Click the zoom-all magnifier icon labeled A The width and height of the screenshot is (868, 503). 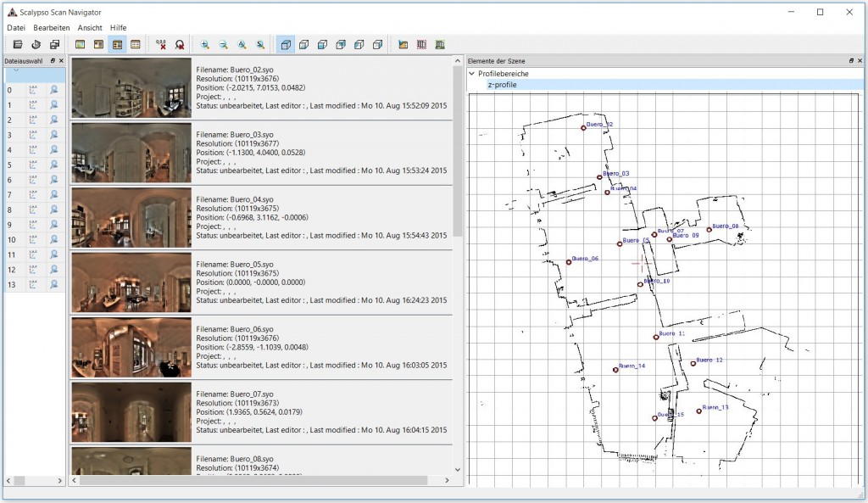(242, 45)
